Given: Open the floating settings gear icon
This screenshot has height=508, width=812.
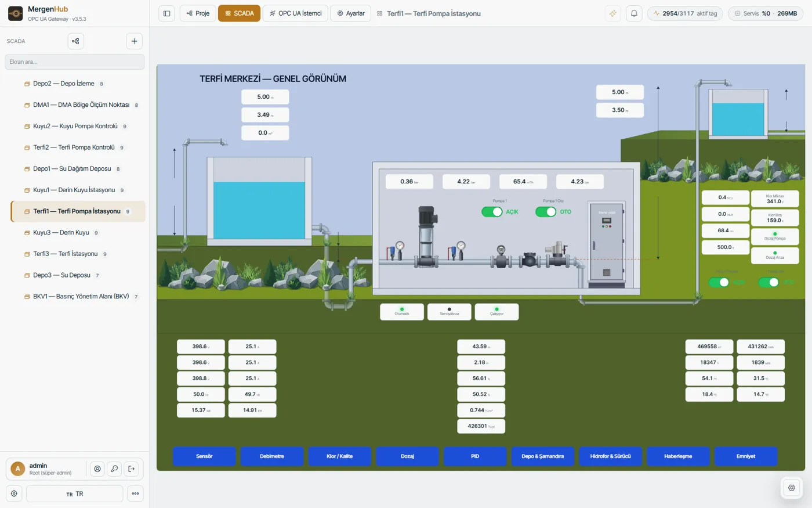Looking at the screenshot, I should [x=792, y=488].
